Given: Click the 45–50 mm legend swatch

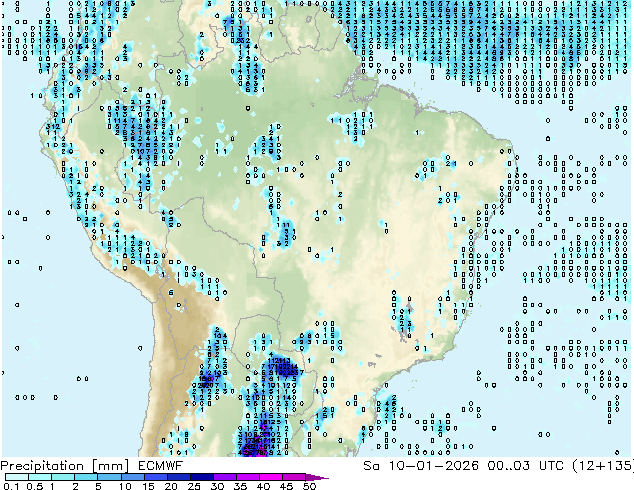Looking at the screenshot, I should (x=294, y=477).
